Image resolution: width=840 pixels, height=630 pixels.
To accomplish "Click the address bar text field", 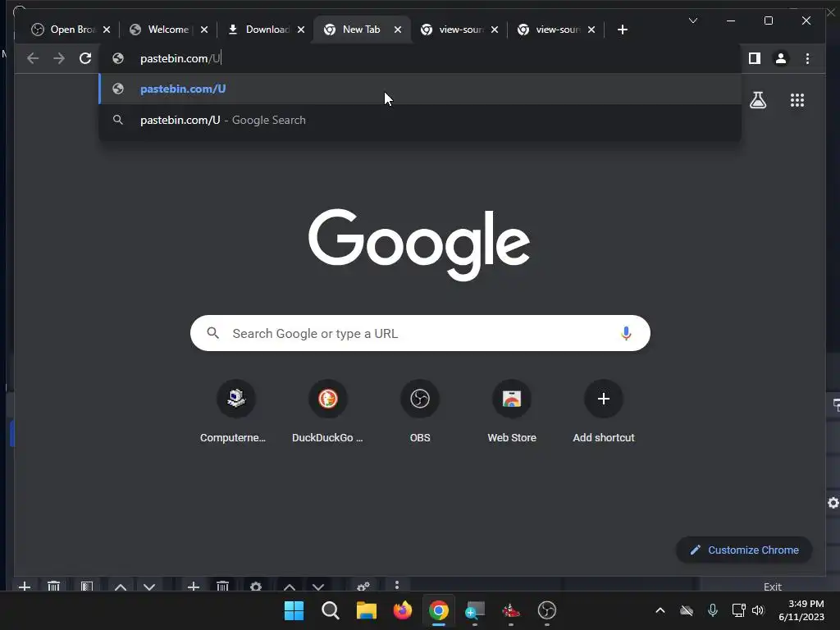I will [420, 58].
